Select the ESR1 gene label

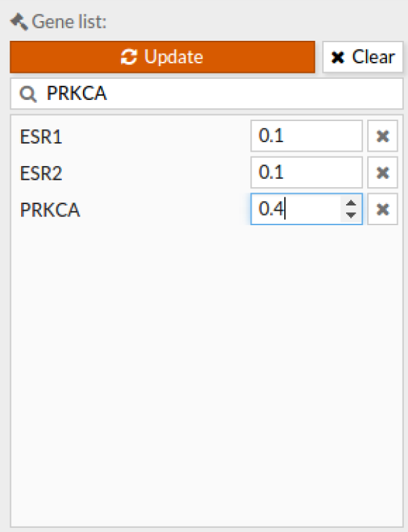point(41,137)
